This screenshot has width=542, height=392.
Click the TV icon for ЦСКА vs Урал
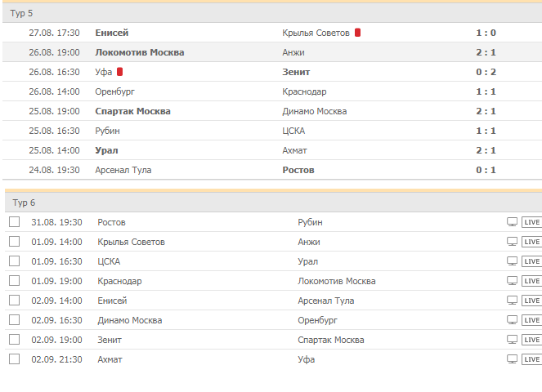pyautogui.click(x=513, y=261)
